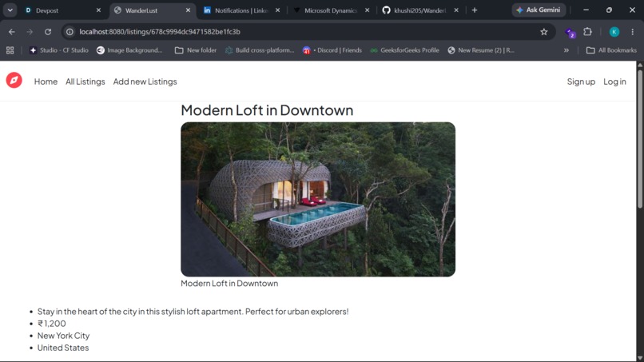Click the page vertical scrollbar thumb

coord(640,138)
